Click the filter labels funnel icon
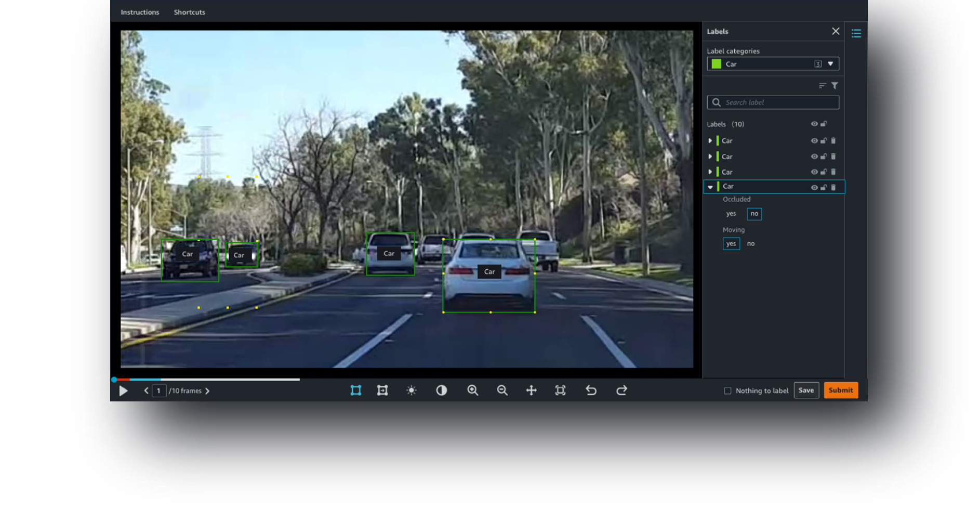980x521 pixels. pyautogui.click(x=835, y=86)
